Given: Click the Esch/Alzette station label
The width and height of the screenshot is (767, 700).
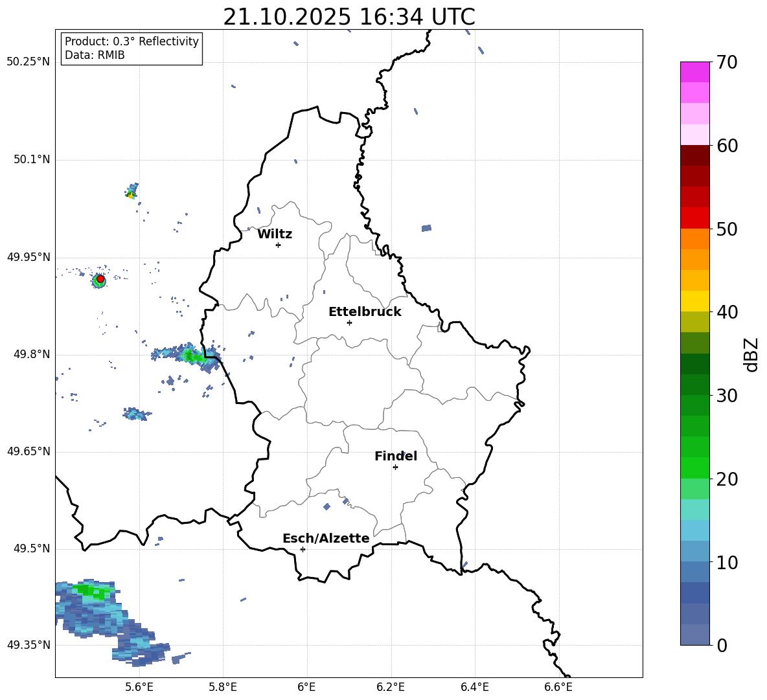Looking at the screenshot, I should click(x=326, y=538).
